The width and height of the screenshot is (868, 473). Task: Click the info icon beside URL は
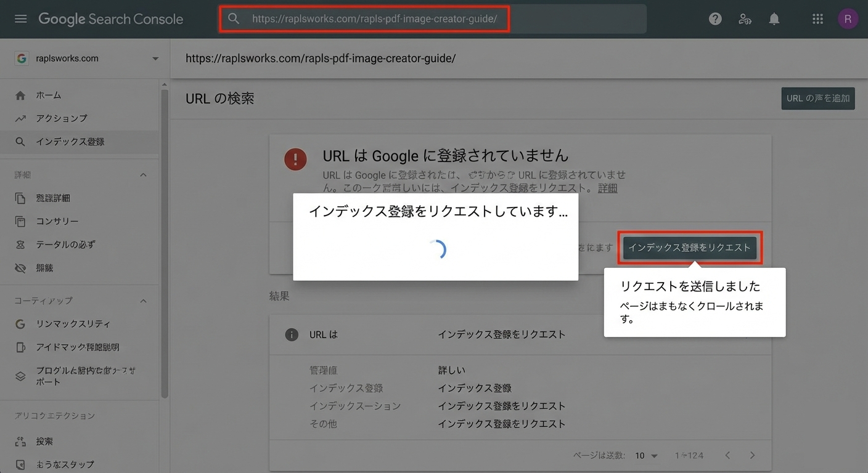(x=292, y=335)
